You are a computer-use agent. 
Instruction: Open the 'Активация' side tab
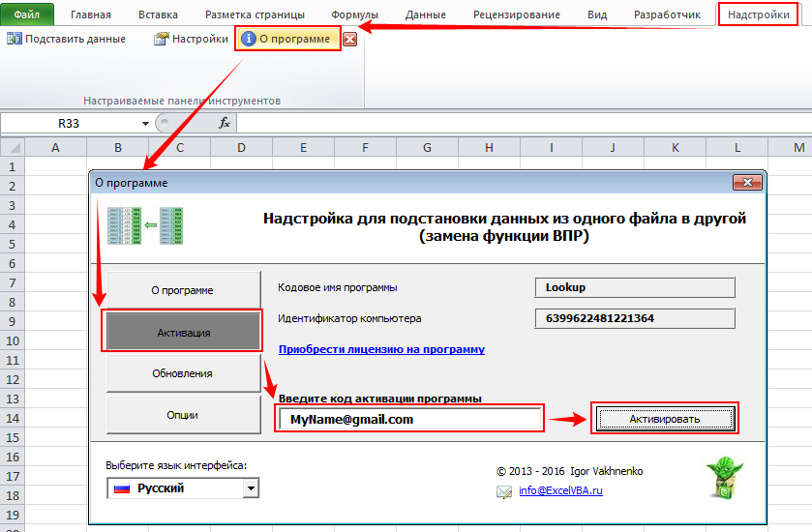[x=183, y=332]
